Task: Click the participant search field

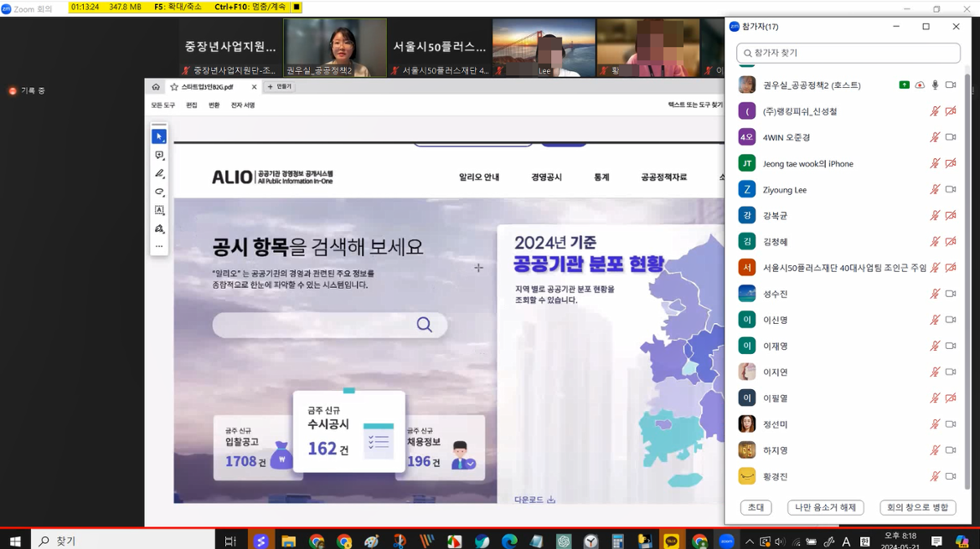Action: 848,53
